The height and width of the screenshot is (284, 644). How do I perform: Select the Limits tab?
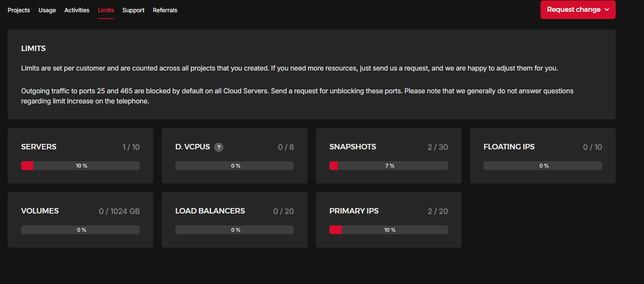point(106,10)
